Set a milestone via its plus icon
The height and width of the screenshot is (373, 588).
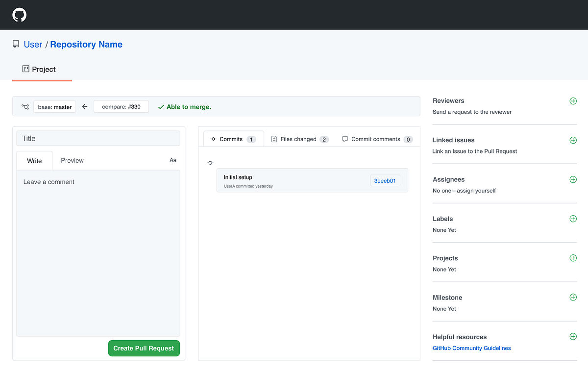coord(573,297)
